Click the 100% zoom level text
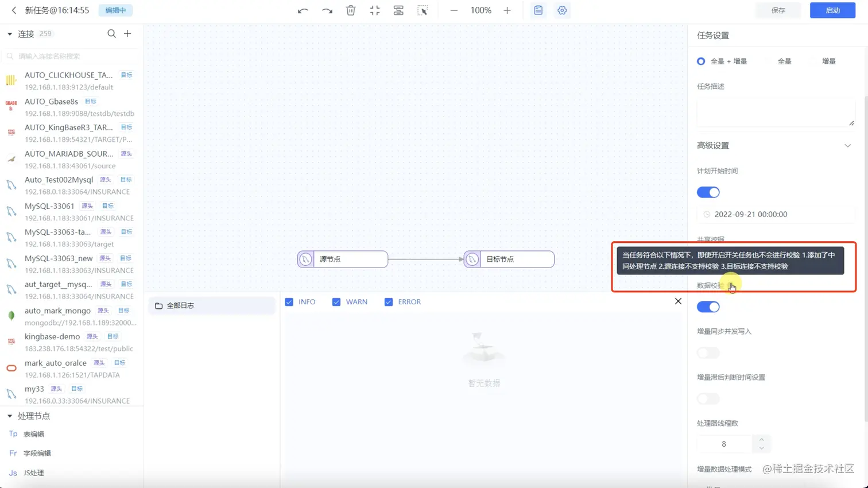Screen dimensions: 868x488 (480, 10)
